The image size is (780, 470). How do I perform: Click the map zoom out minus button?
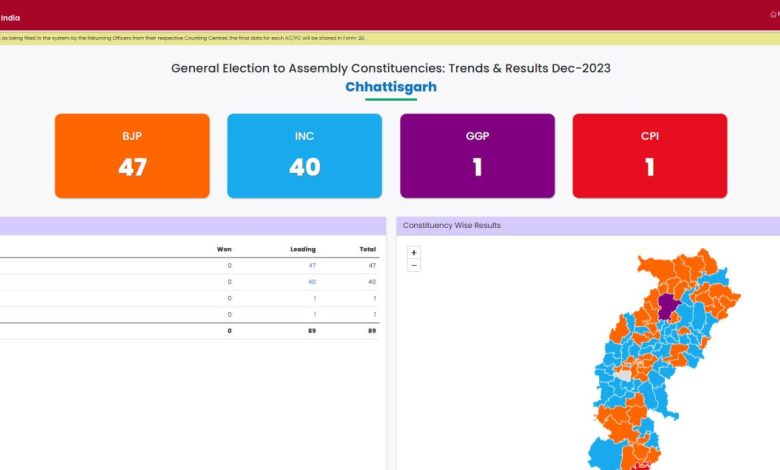pos(414,266)
